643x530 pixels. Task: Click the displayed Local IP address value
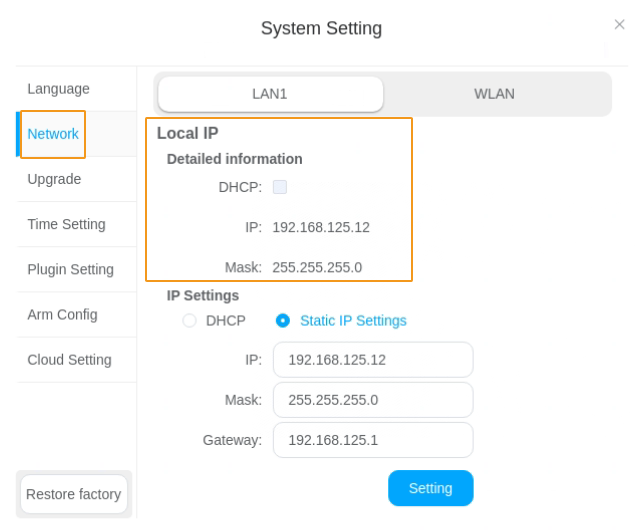pos(321,227)
